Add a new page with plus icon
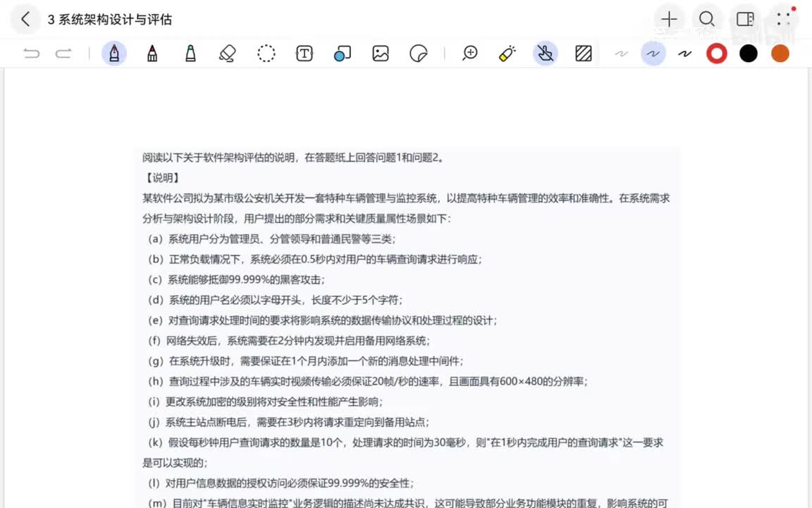812x508 pixels. 669,19
